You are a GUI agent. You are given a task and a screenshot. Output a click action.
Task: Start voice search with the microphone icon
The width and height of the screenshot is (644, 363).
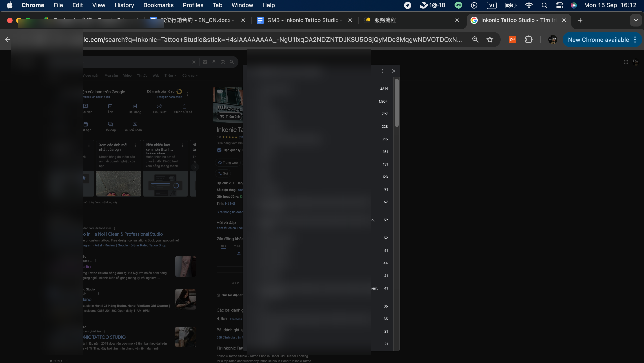pos(214,62)
